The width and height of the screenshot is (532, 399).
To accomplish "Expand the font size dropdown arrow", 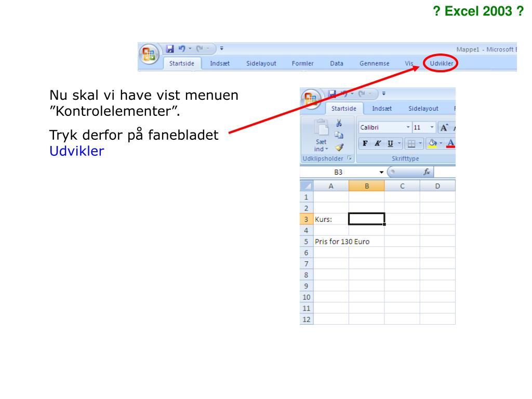I will pyautogui.click(x=432, y=128).
